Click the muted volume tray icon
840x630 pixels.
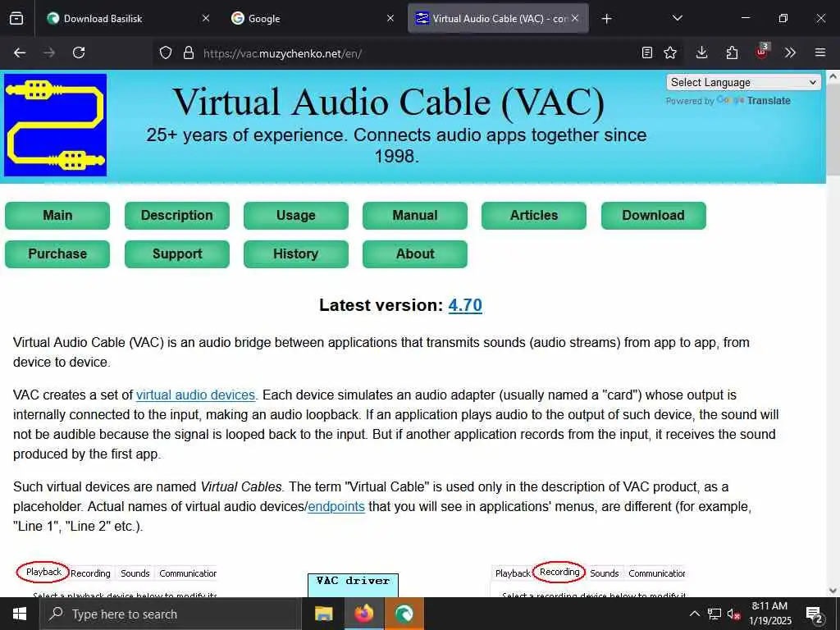point(734,614)
